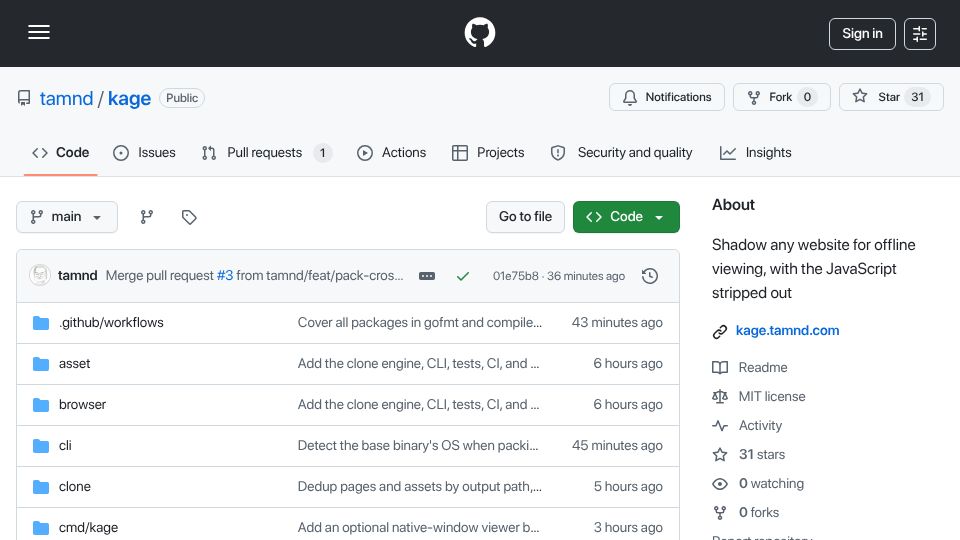Click the Go to file button

525,217
